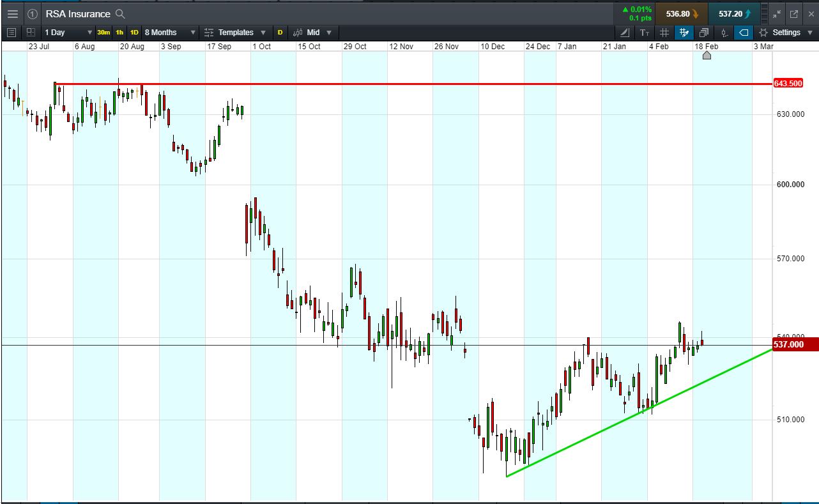Search for another instrument via magnifier icon
This screenshot has width=819, height=504.
click(120, 13)
